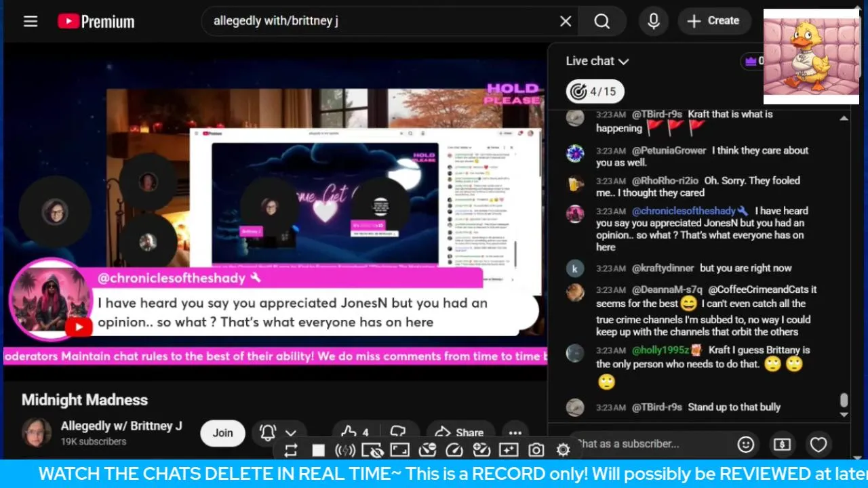Click the HOLD PLEASE sign in video
The image size is (868, 488).
click(513, 94)
